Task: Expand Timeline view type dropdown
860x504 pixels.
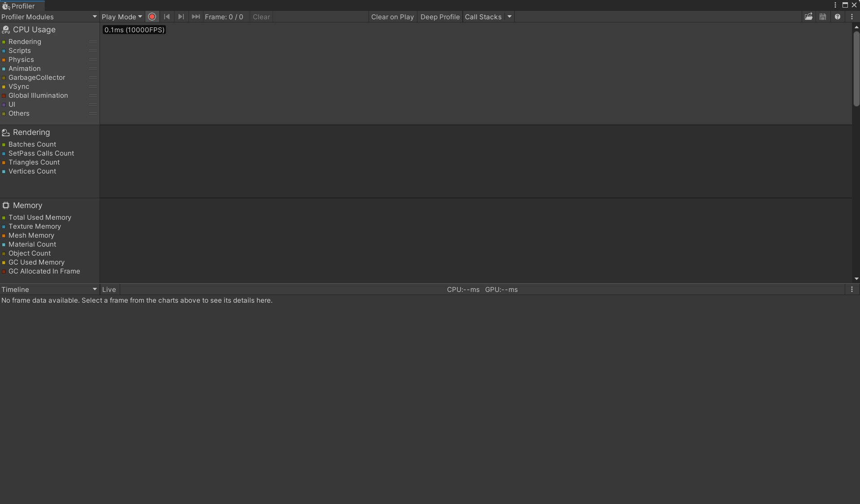Action: click(x=49, y=290)
